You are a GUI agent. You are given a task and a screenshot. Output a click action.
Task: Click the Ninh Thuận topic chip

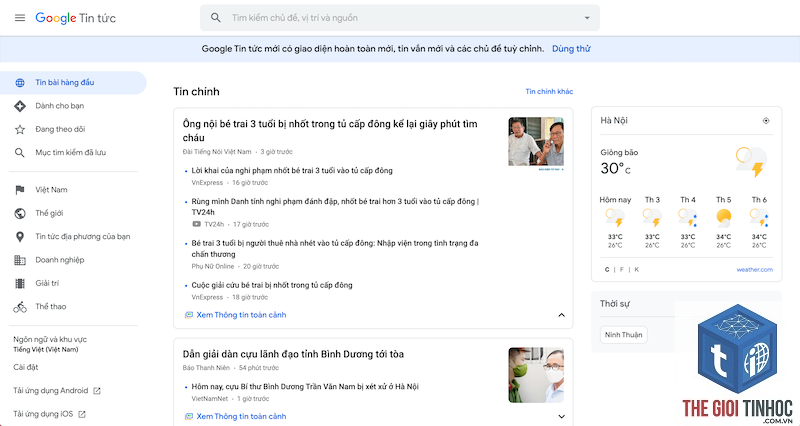(x=623, y=335)
